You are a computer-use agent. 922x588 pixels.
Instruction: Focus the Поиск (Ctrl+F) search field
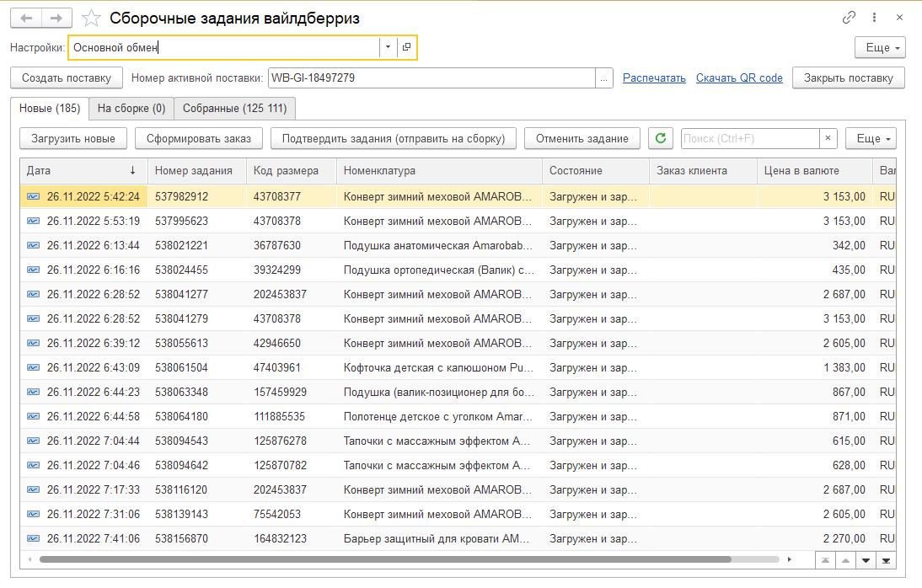(x=750, y=138)
